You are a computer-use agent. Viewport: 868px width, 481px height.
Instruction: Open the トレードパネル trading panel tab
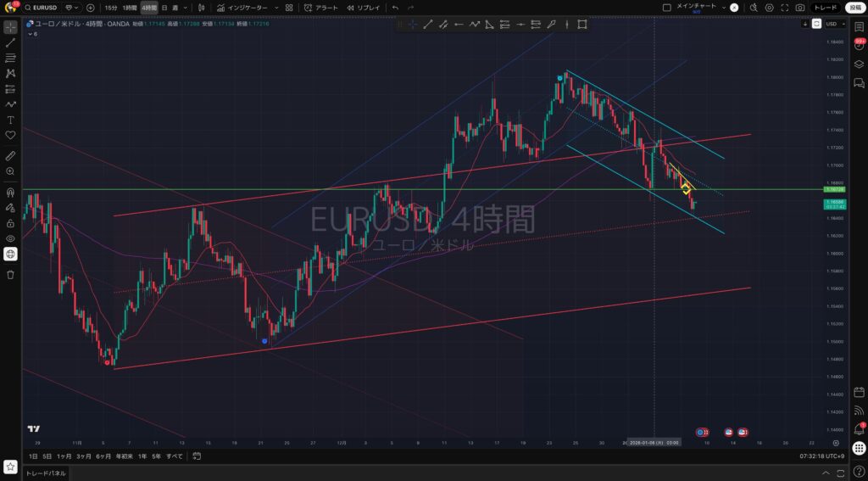click(x=46, y=473)
